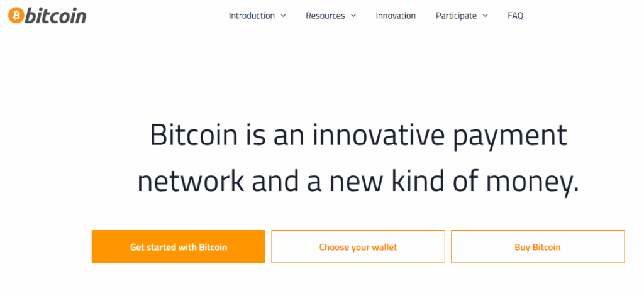Click the Buy Bitcoin button
644x294 pixels.
click(x=537, y=247)
